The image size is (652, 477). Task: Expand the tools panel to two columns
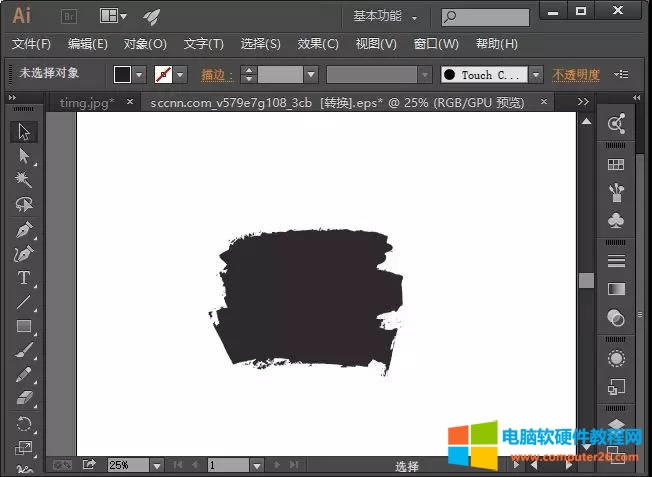[12, 98]
